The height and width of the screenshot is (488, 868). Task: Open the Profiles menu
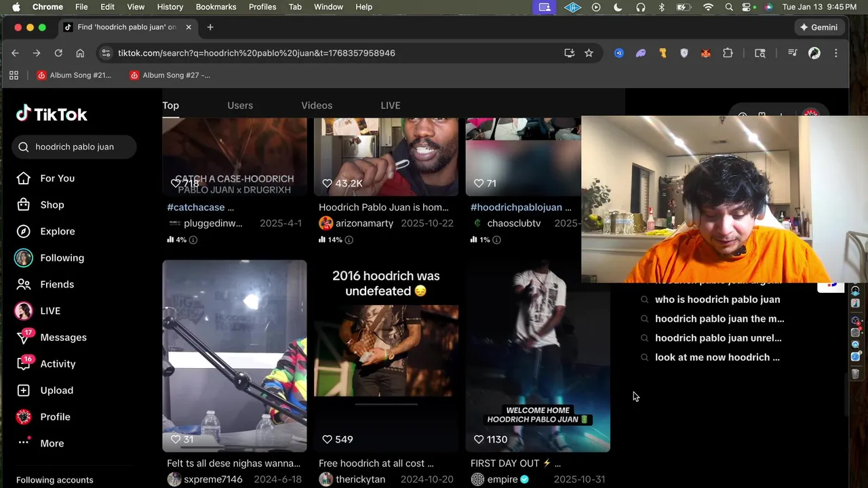coord(262,7)
